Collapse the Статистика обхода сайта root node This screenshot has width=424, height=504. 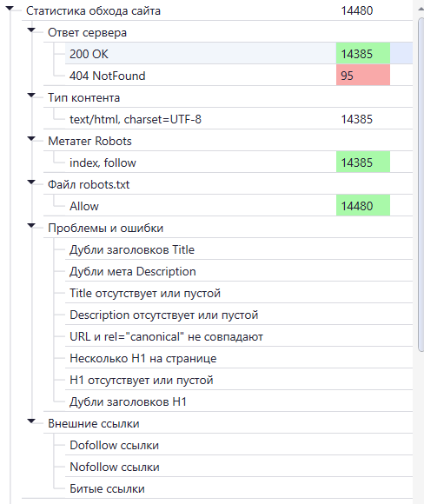click(10, 8)
